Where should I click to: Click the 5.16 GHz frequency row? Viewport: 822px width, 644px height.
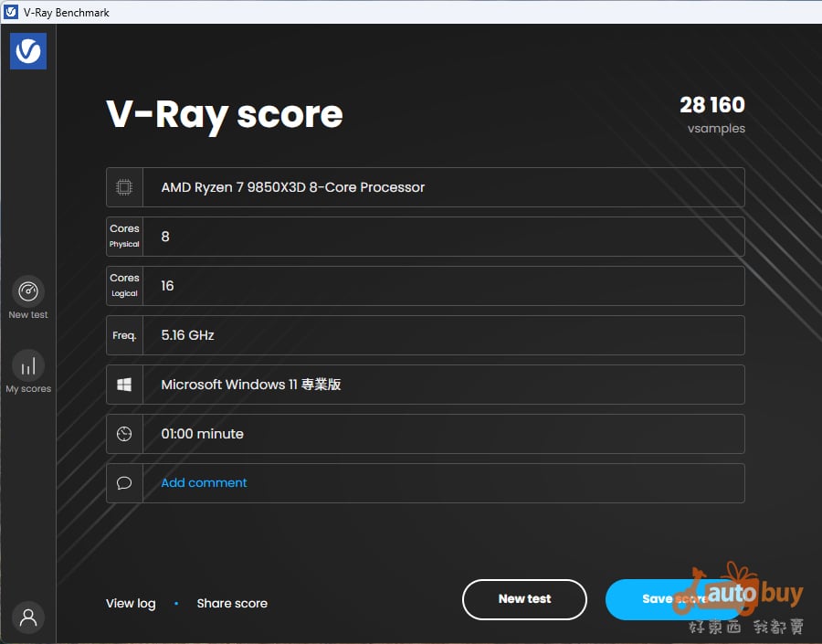(x=443, y=335)
